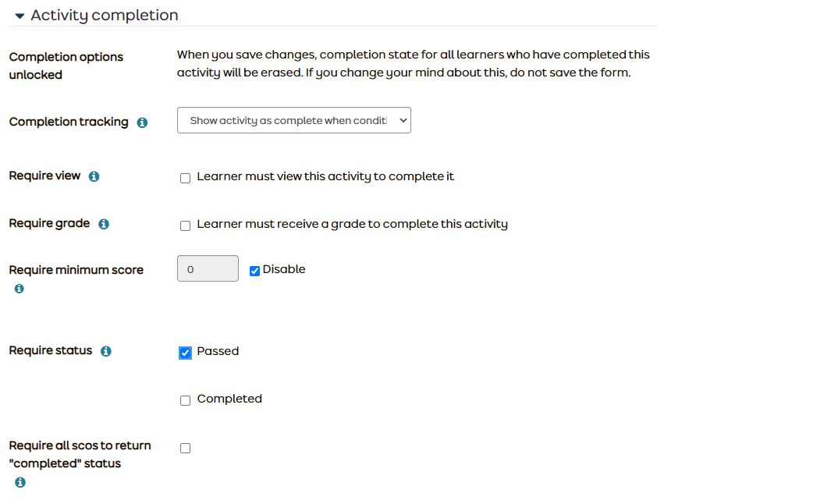The width and height of the screenshot is (824, 504).
Task: Open help icon beside Require status
Action: click(106, 351)
